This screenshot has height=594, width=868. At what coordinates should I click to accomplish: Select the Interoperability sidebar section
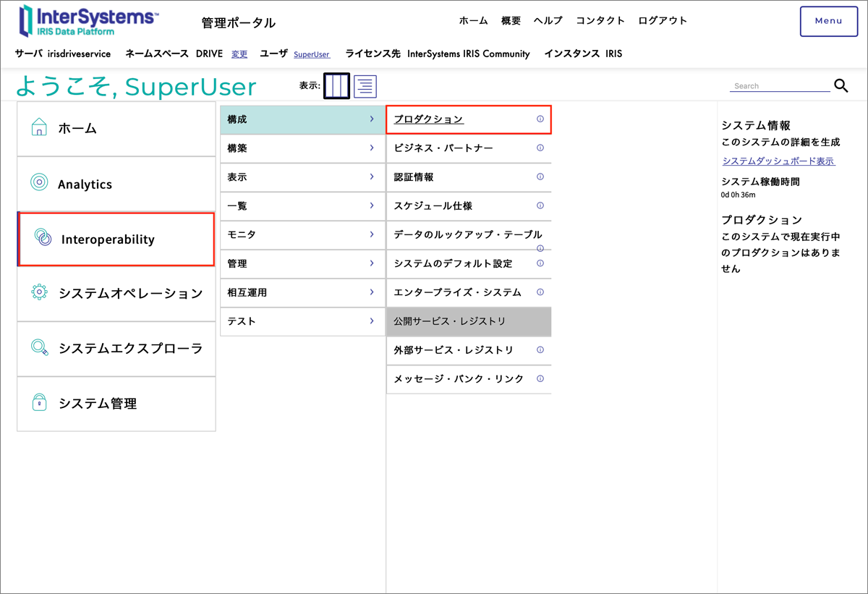click(x=116, y=239)
